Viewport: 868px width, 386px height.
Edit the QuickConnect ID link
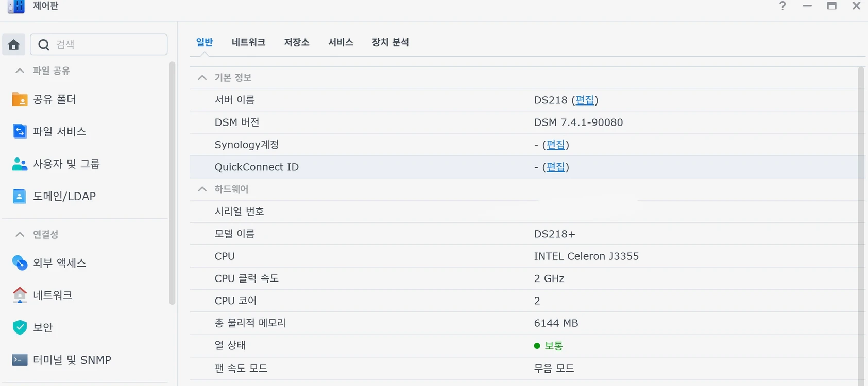[556, 167]
